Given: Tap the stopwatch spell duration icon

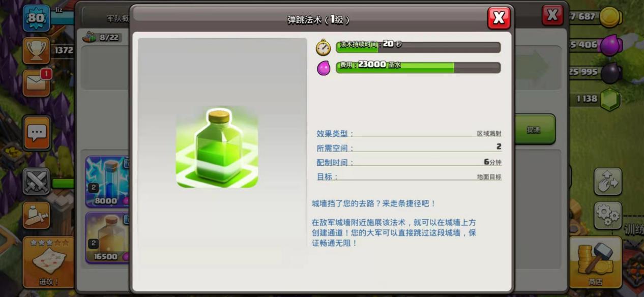Looking at the screenshot, I should [323, 47].
